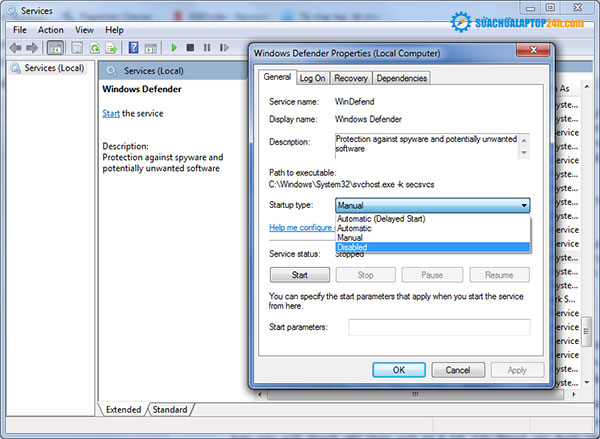The image size is (600, 439).
Task: Click the Cancel button
Action: [x=458, y=370]
